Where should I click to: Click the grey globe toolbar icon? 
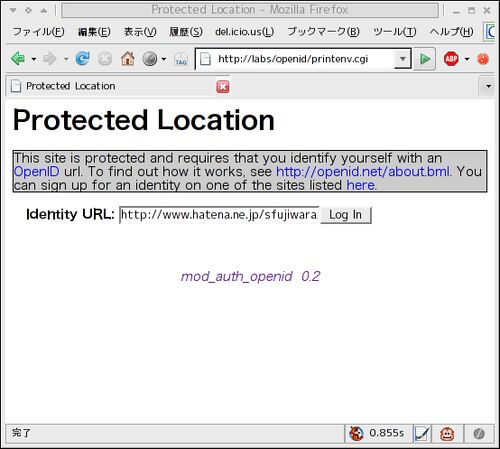coord(150,59)
